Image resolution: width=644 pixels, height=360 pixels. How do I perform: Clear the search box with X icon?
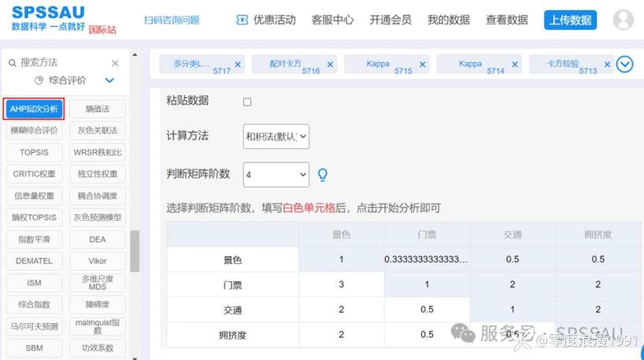[115, 63]
